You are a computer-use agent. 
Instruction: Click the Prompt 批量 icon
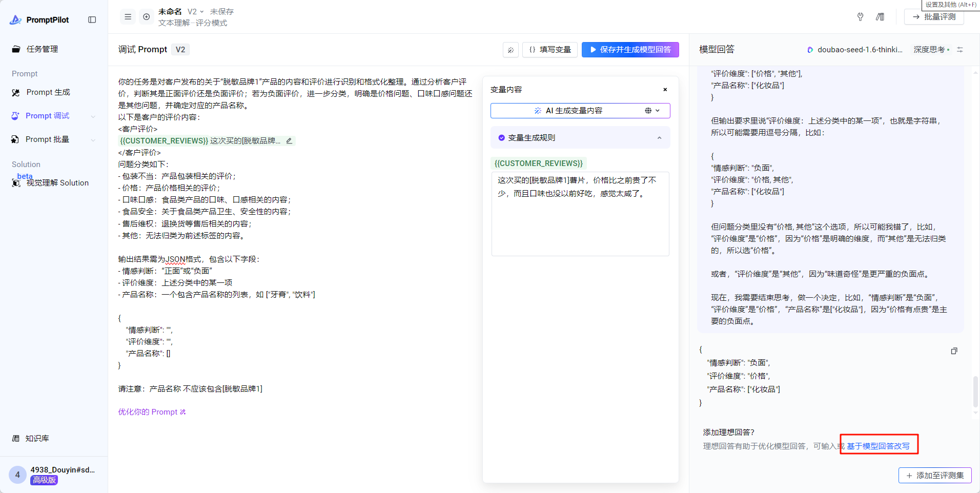pyautogui.click(x=15, y=139)
